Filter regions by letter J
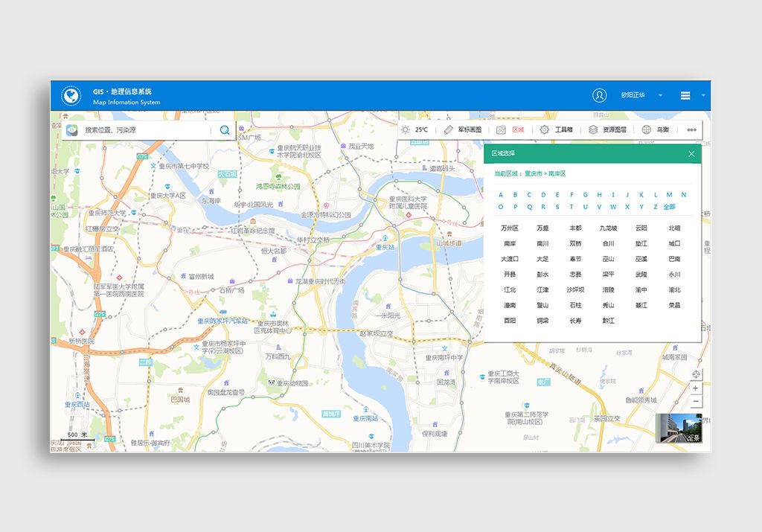 (627, 195)
